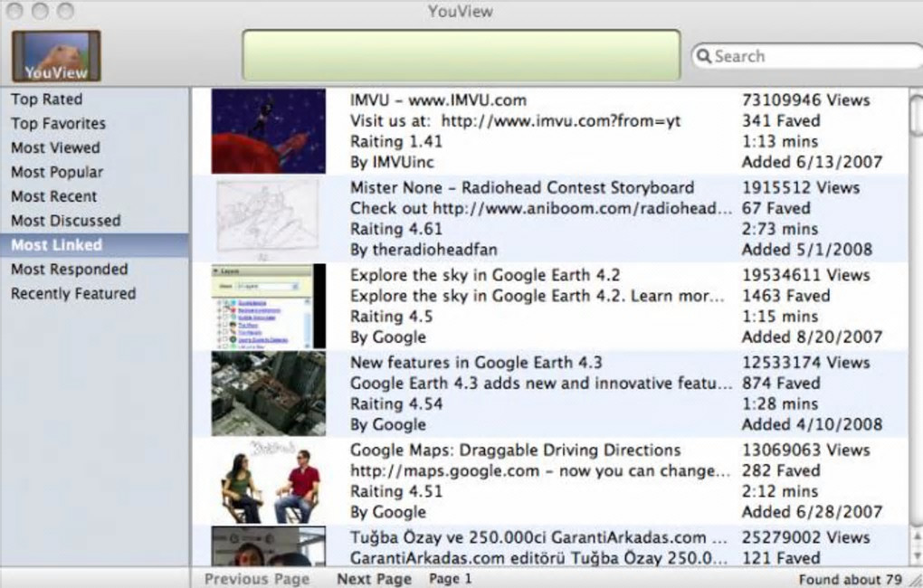The height and width of the screenshot is (588, 923).
Task: Click '2:73 mins' duration
Action: pos(780,229)
